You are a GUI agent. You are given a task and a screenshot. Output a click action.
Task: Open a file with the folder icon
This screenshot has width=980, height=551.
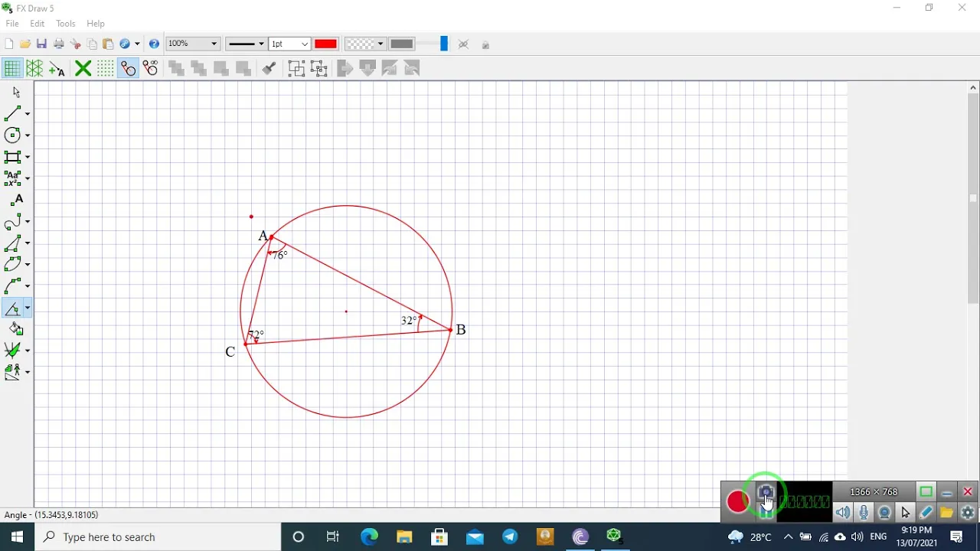coord(25,44)
